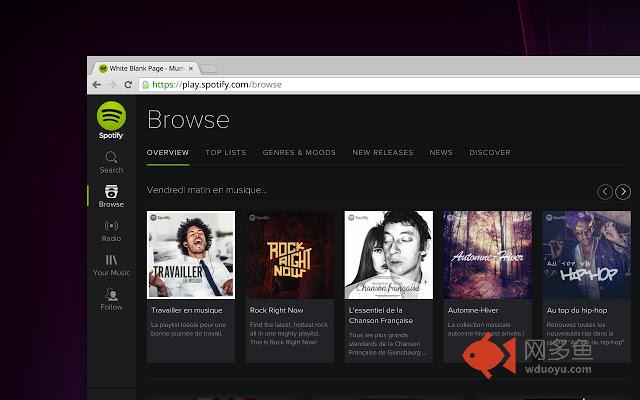Click the Automne-Hiver title link
640x400 pixels.
[473, 310]
